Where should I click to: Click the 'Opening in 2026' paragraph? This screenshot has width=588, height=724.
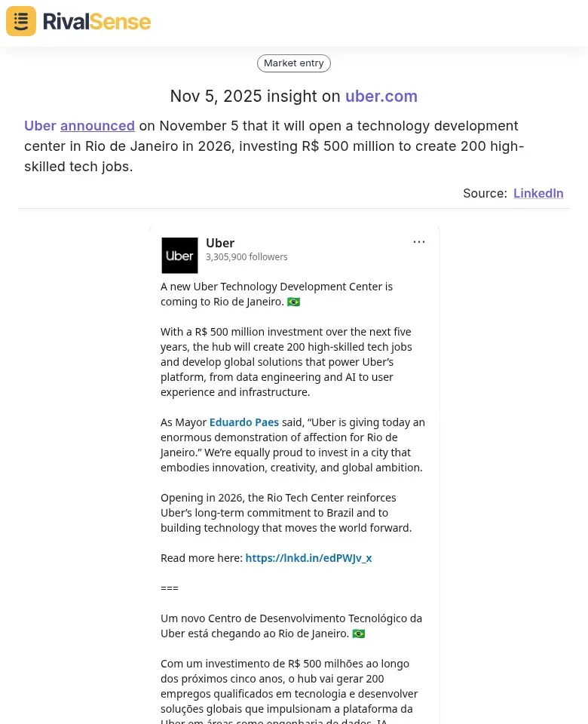(x=286, y=513)
